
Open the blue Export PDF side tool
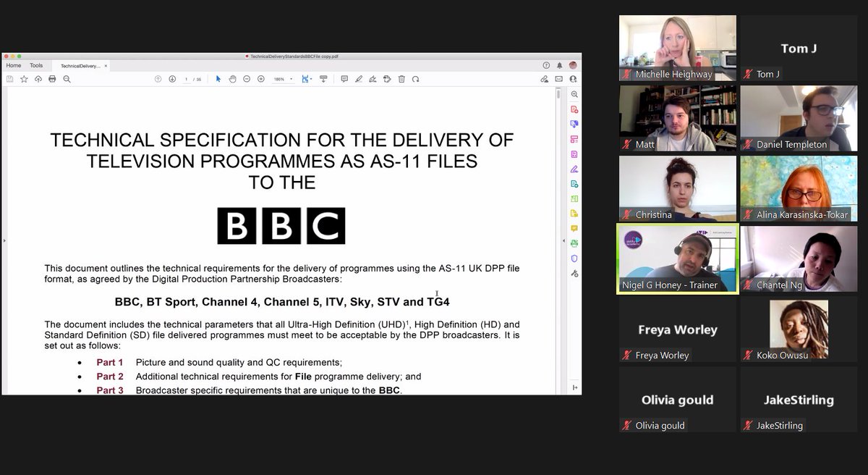click(x=574, y=124)
